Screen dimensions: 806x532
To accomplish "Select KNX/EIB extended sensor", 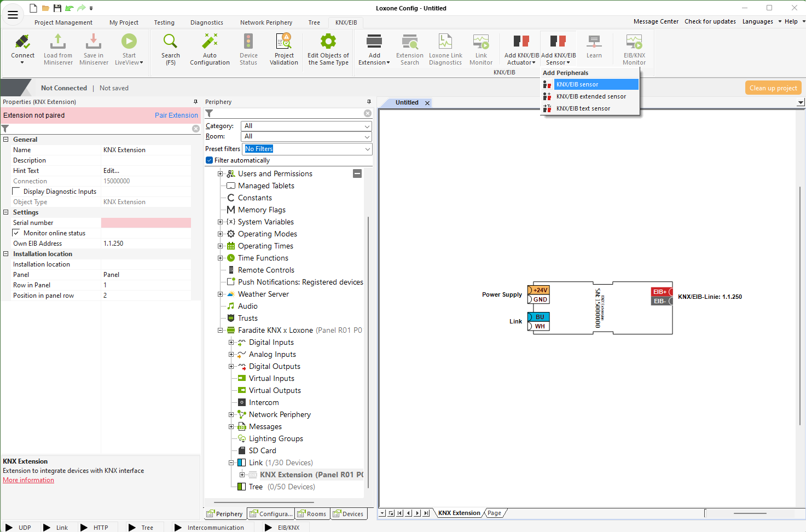I will [x=590, y=96].
